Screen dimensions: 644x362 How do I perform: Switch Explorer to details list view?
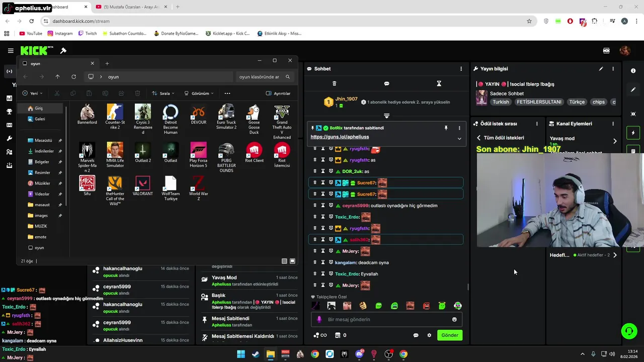coord(284,261)
